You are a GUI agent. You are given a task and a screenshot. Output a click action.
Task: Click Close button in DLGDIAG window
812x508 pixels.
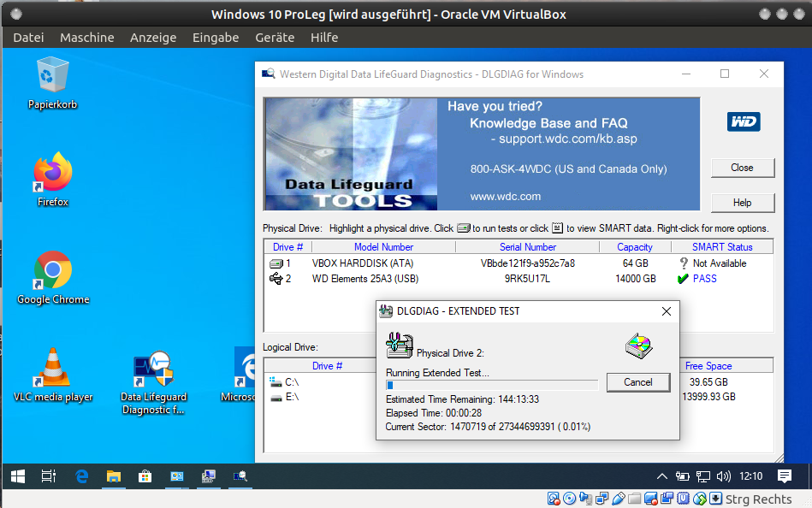(743, 168)
